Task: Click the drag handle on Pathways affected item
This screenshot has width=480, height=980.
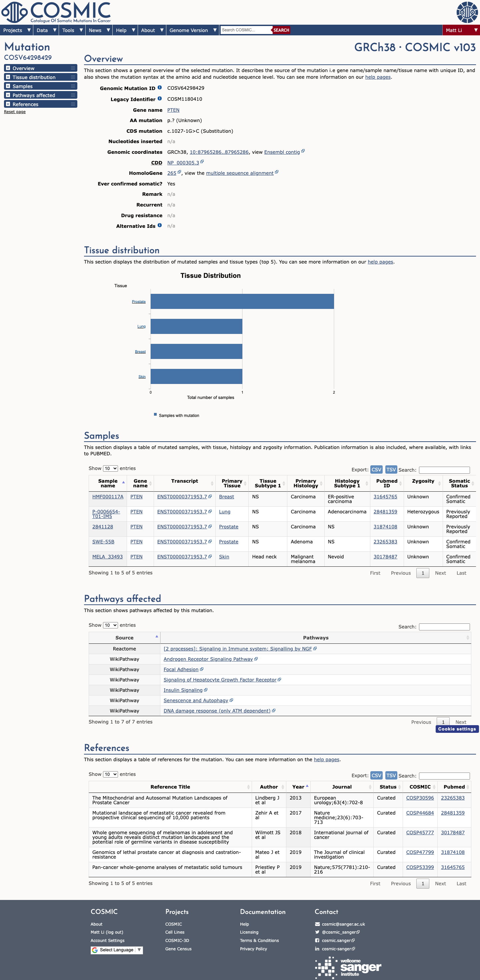Action: point(73,95)
